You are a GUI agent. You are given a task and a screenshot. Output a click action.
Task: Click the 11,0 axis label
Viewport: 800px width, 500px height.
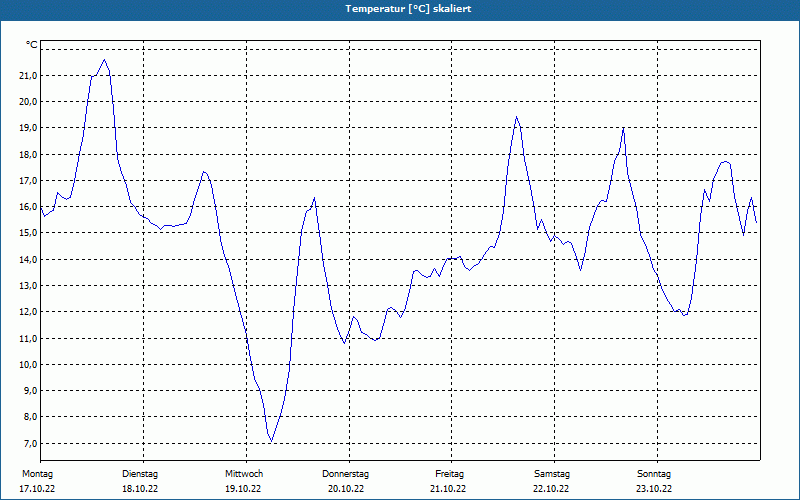(28, 338)
